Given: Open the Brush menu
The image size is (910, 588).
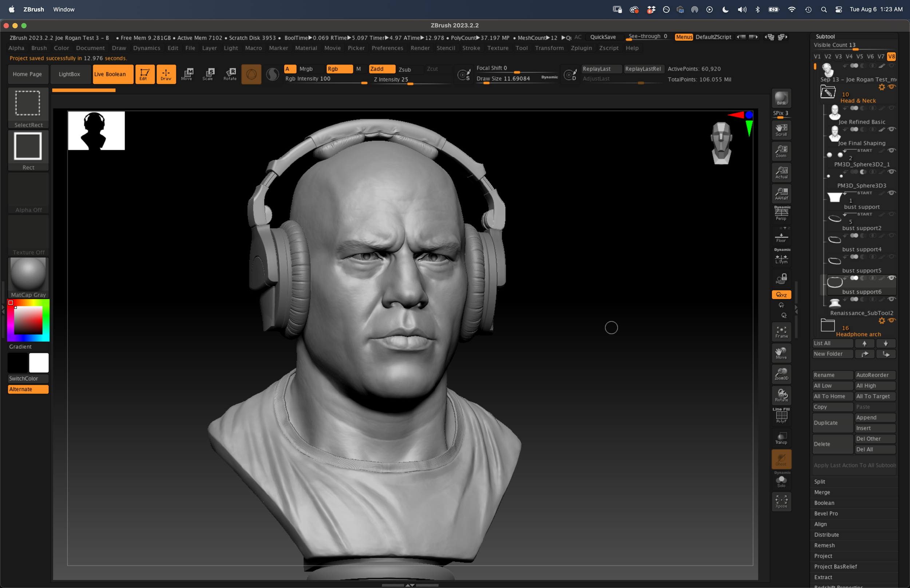Looking at the screenshot, I should (x=39, y=48).
